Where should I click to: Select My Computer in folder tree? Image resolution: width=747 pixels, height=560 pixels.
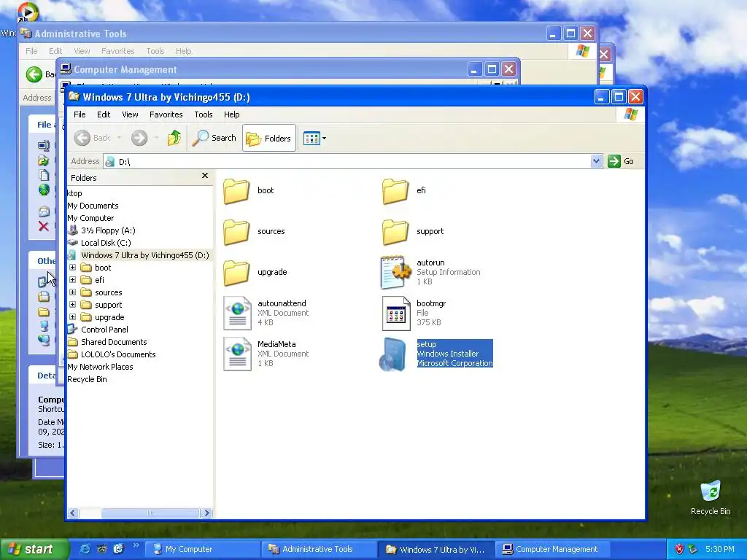pyautogui.click(x=90, y=218)
